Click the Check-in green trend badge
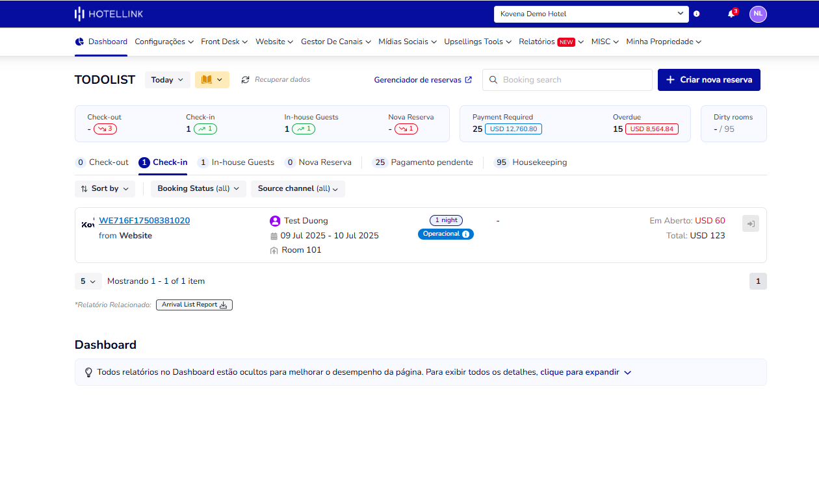Viewport: 819px width, 504px height. (x=205, y=129)
